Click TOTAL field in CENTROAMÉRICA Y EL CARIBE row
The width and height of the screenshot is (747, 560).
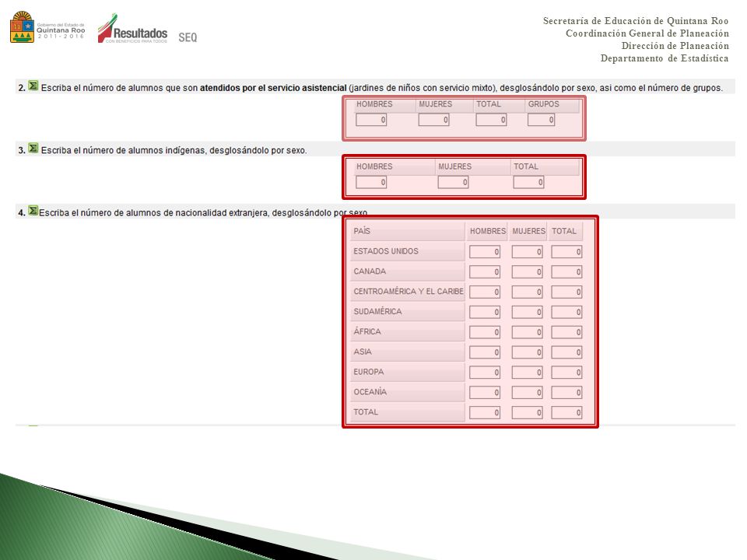point(566,292)
